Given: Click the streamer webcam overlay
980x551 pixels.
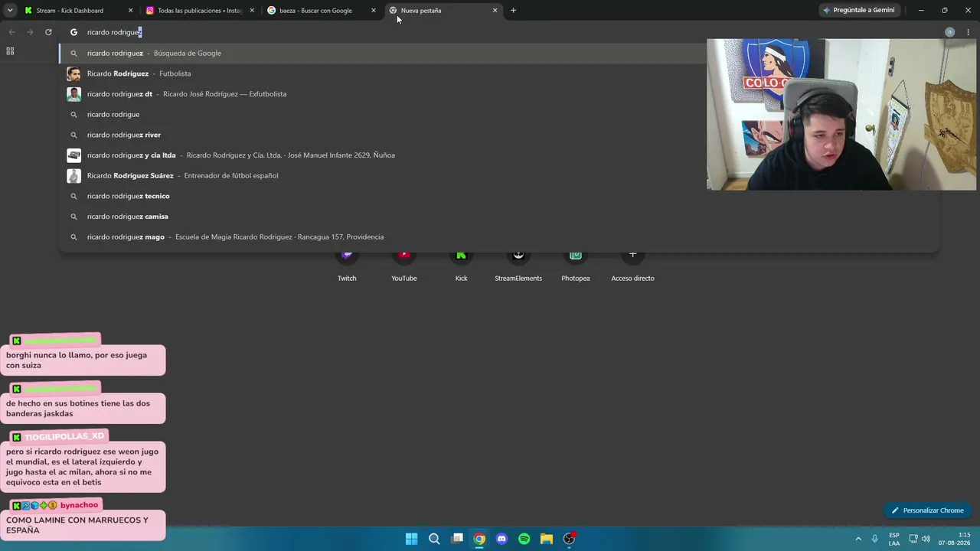Looking at the screenshot, I should (x=841, y=114).
